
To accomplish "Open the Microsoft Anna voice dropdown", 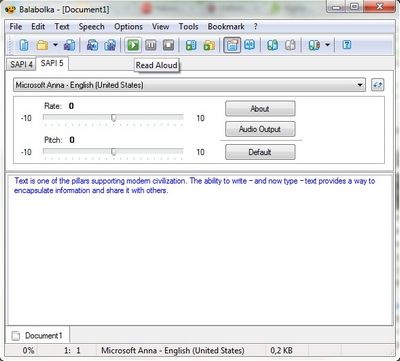I will click(x=189, y=85).
